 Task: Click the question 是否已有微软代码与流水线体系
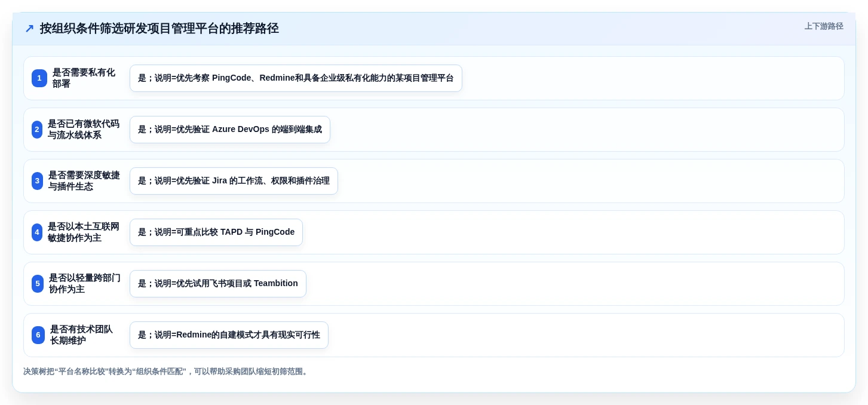[84, 130]
